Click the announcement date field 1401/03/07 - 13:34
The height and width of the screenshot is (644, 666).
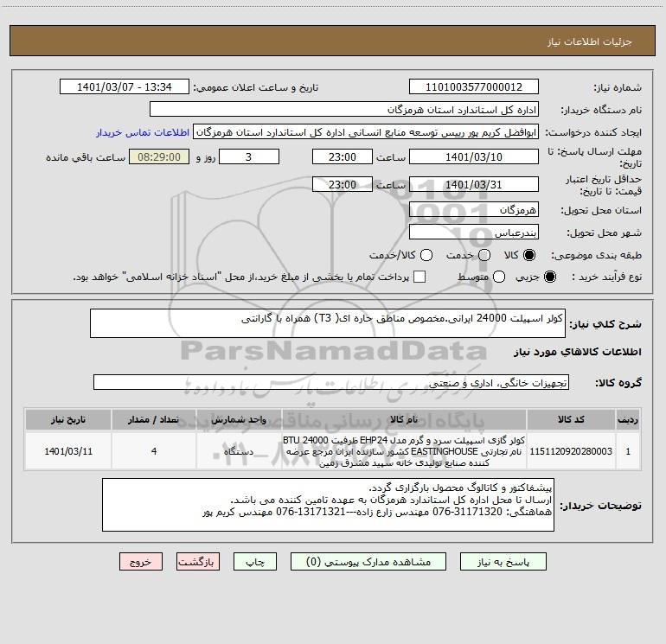coord(125,87)
